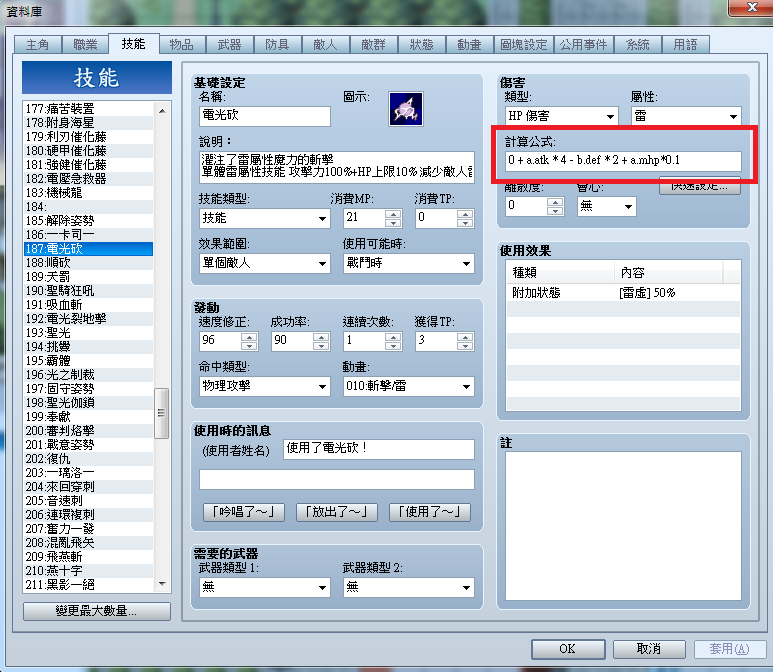Click the 使用者姓名 message field
The image size is (773, 672).
pos(379,449)
